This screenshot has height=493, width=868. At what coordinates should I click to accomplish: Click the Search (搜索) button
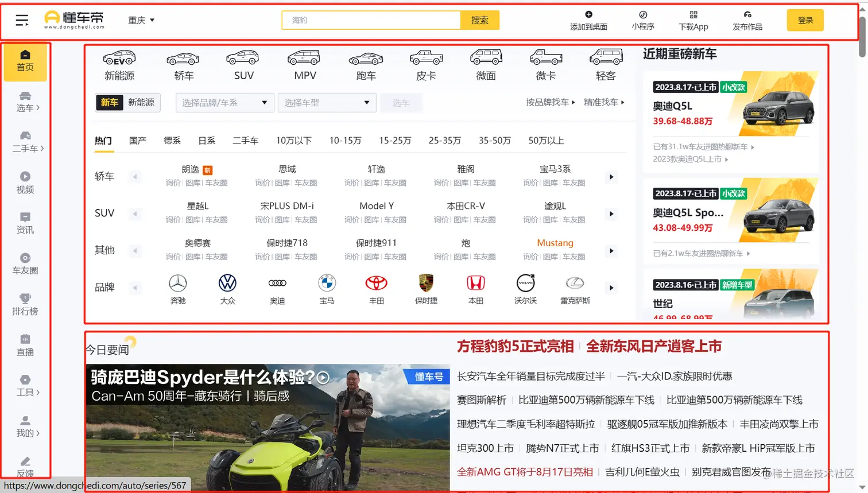[x=480, y=20]
